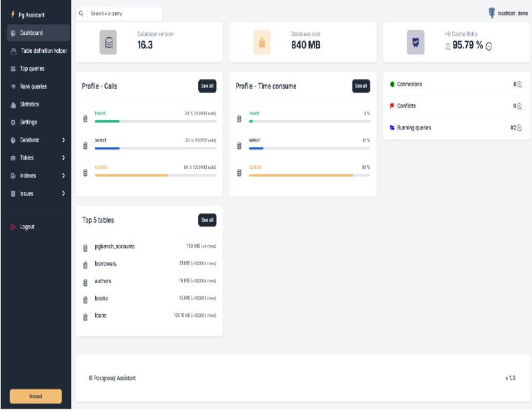This screenshot has height=412, width=532.
Task: Expand the Indexes submenu chevron
Action: [x=63, y=175]
